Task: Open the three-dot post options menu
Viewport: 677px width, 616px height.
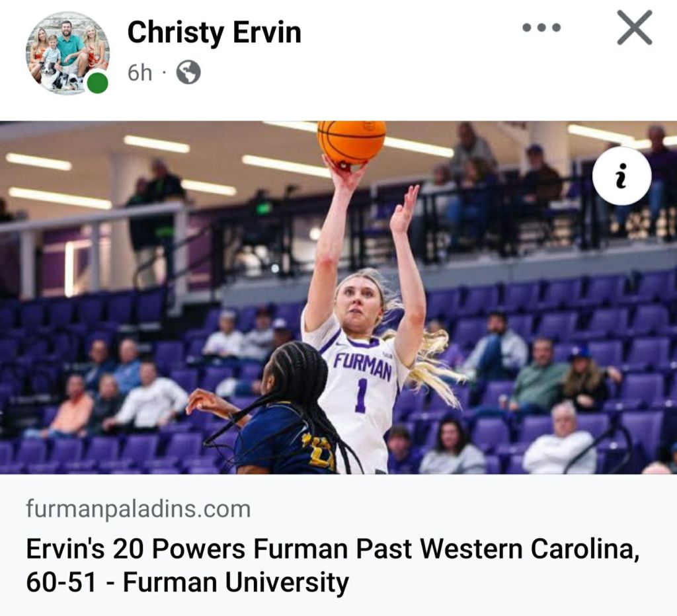Action: click(x=541, y=28)
